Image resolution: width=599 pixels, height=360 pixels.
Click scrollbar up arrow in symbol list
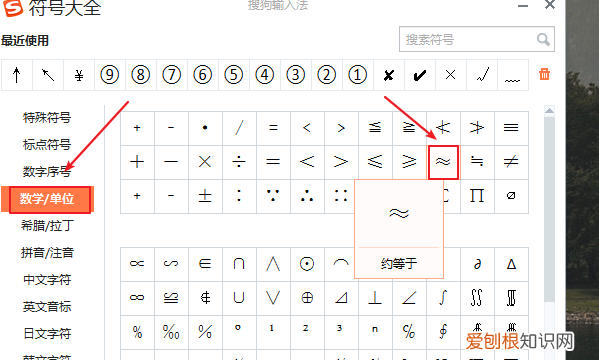[x=549, y=111]
